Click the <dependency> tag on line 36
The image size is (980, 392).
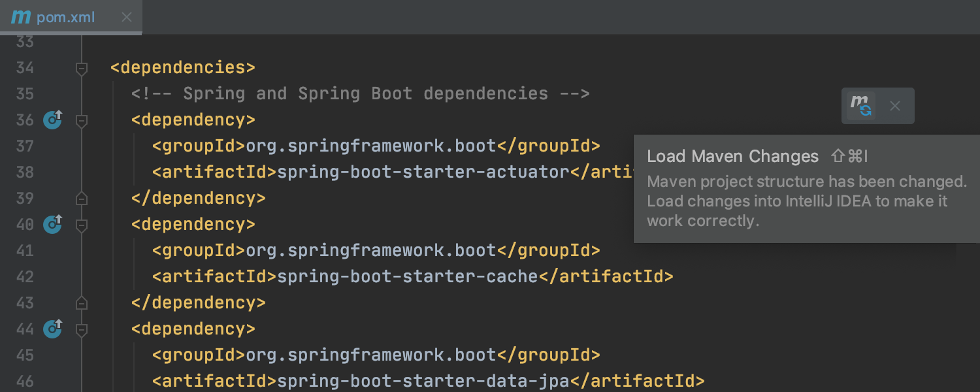[193, 120]
